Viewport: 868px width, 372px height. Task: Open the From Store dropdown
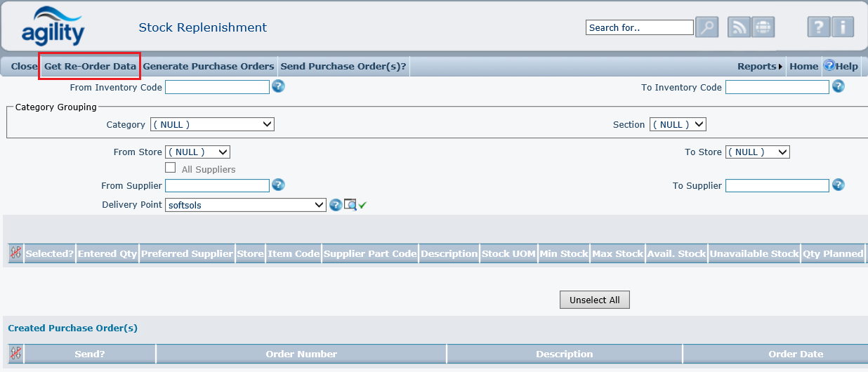pos(197,152)
